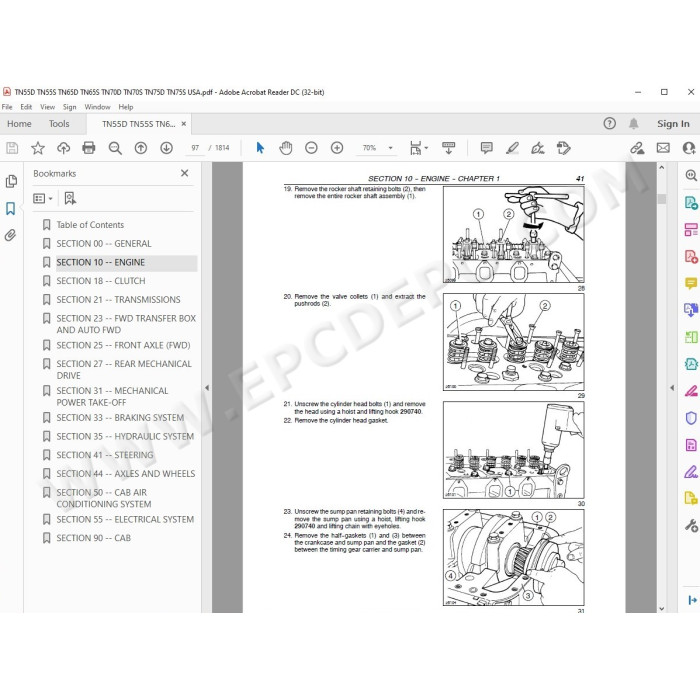The image size is (700, 700).
Task: Click the 70% zoom value field
Action: point(369,148)
